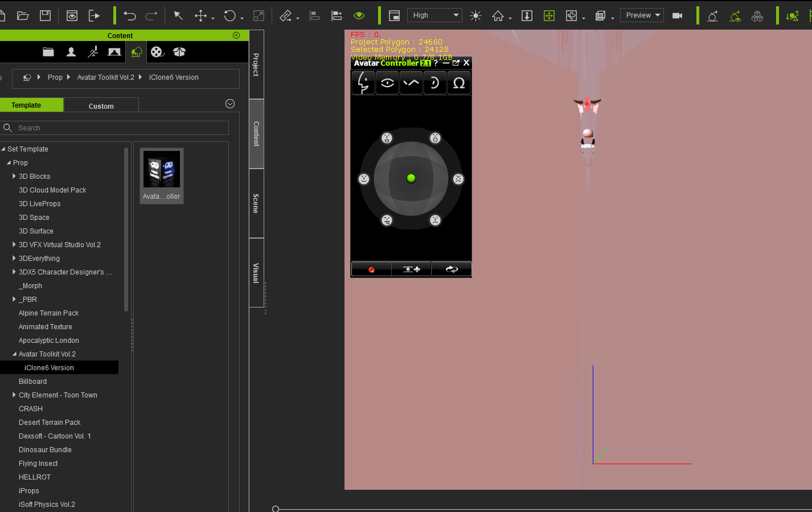Click the Avatar Toolkit Vol.2 breadcrumb

pyautogui.click(x=106, y=77)
